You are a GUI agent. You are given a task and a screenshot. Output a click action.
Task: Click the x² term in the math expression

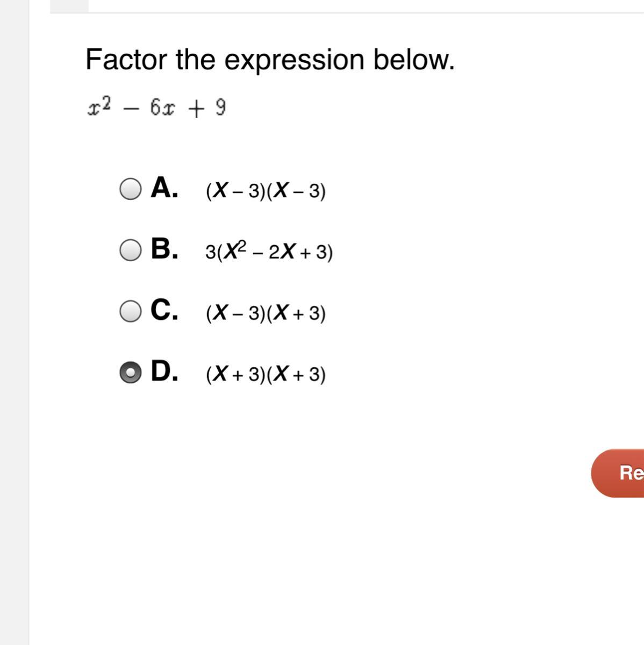pyautogui.click(x=99, y=107)
